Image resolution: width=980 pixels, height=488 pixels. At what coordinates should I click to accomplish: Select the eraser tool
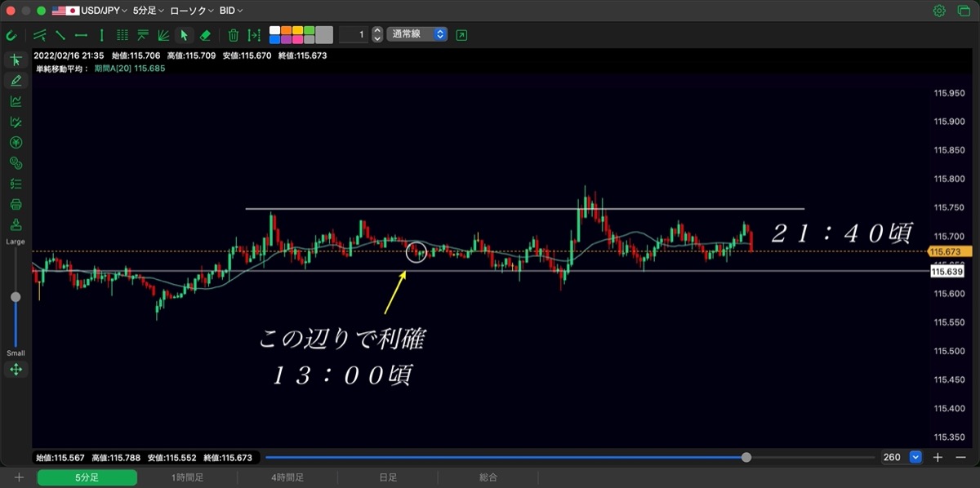tap(206, 35)
